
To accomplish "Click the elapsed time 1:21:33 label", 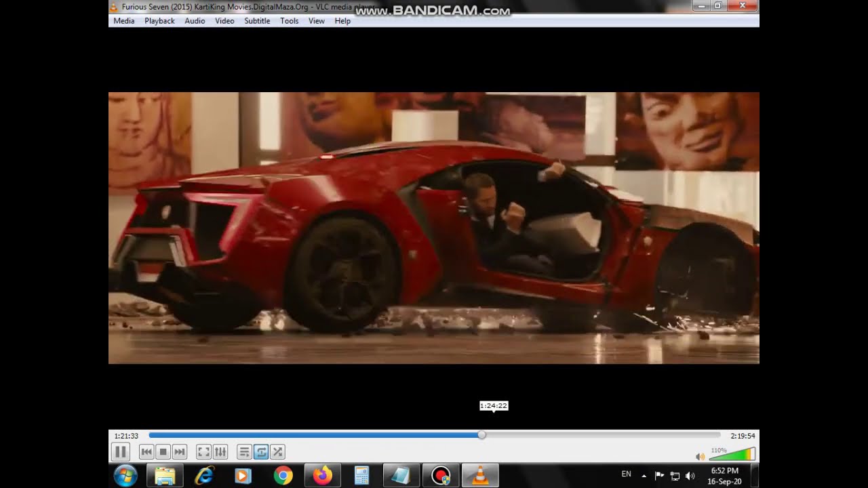I will coord(126,436).
